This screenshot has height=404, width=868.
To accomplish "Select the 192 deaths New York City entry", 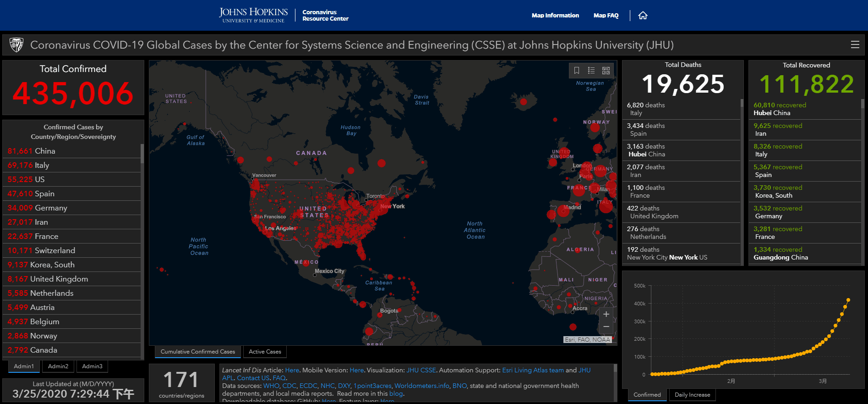I will click(x=682, y=254).
